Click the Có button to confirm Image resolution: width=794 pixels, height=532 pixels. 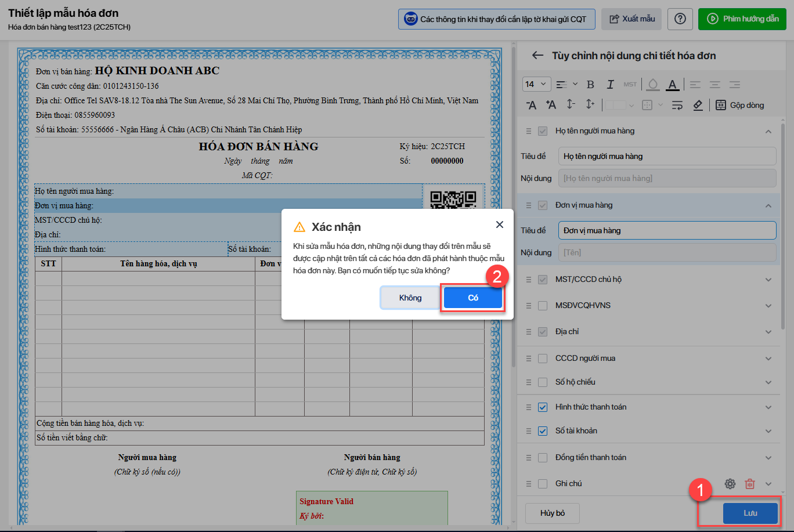click(473, 298)
